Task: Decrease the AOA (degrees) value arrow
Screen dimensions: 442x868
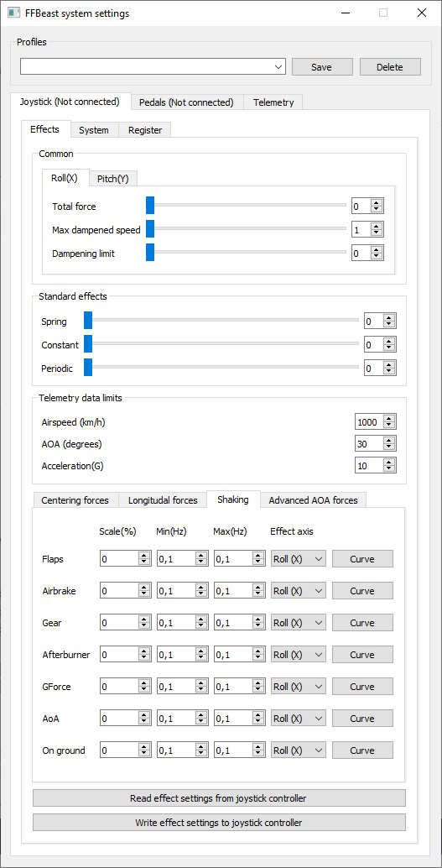Action: (389, 447)
